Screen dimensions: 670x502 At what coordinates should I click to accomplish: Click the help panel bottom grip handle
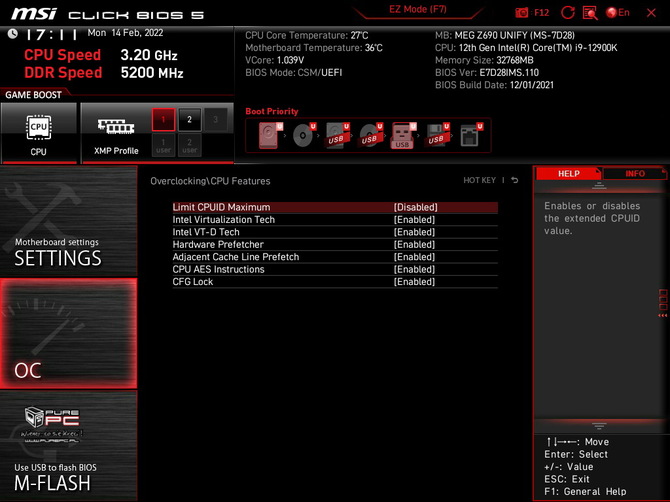coord(599,426)
